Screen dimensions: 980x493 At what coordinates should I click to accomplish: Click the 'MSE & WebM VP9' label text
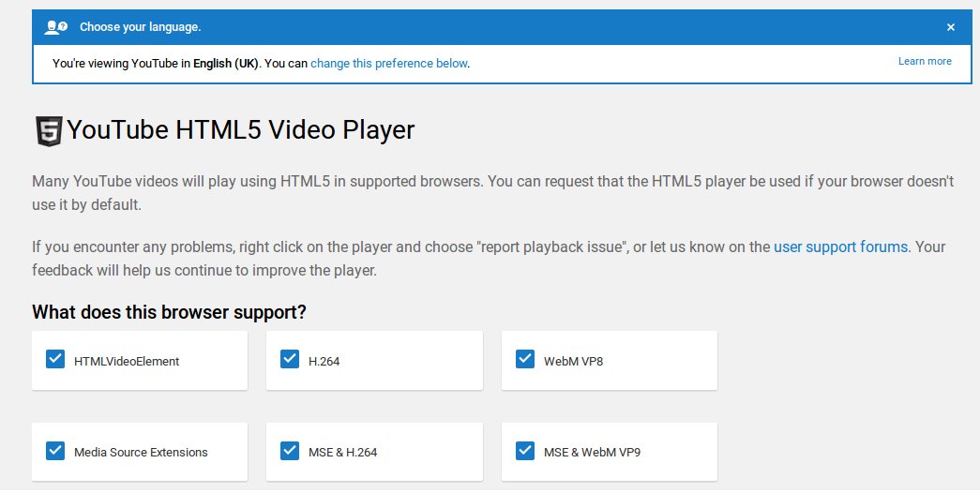(592, 453)
